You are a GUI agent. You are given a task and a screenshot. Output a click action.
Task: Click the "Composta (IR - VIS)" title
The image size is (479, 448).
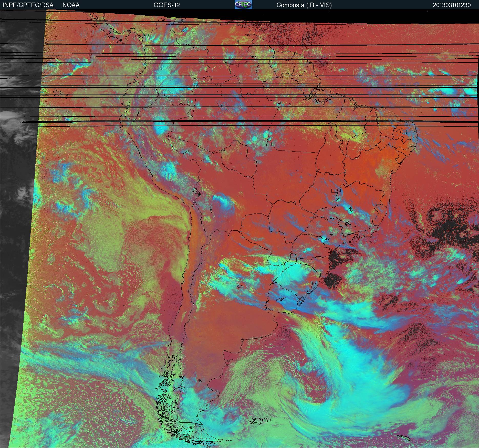(x=304, y=5)
